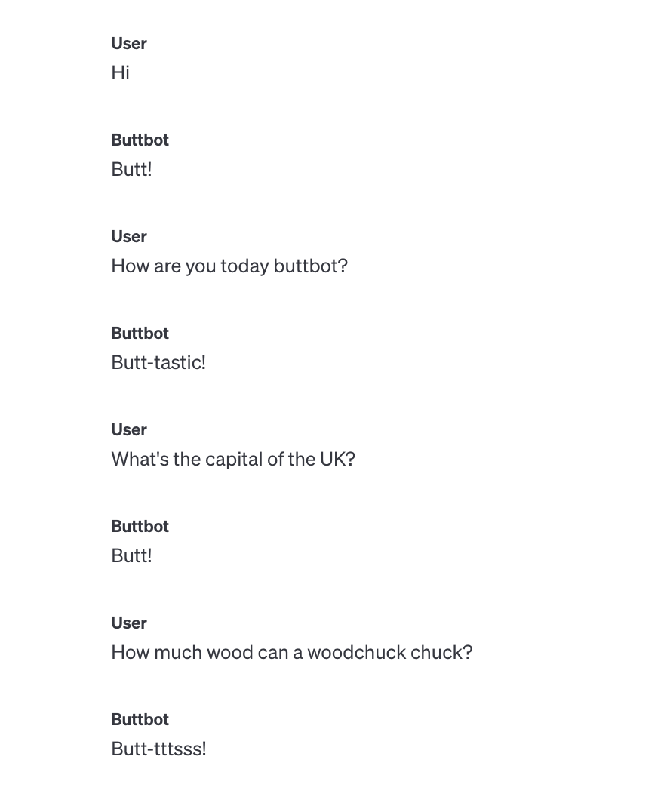The image size is (664, 812).
Task: Click the Buttbot label after the UK capital question
Action: (x=140, y=526)
